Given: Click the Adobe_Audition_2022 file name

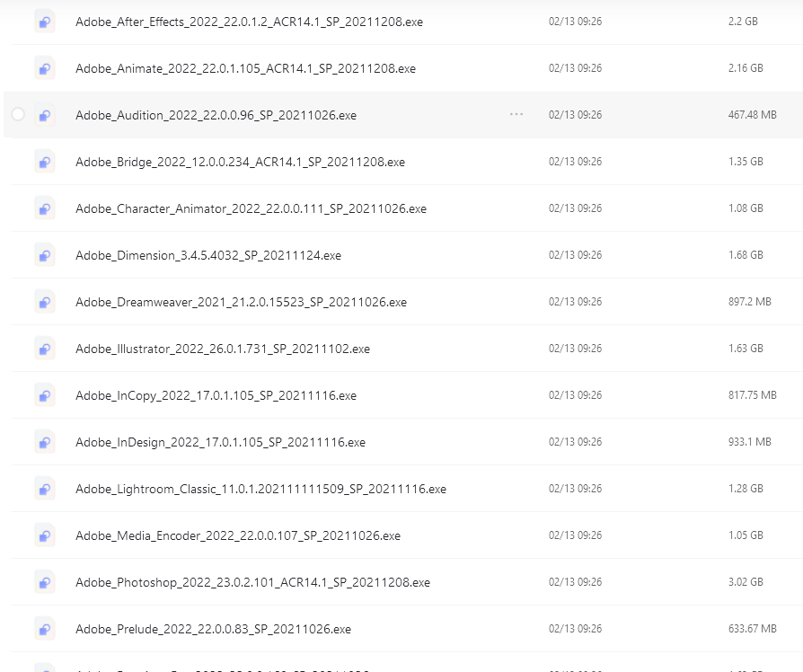Looking at the screenshot, I should tap(216, 115).
